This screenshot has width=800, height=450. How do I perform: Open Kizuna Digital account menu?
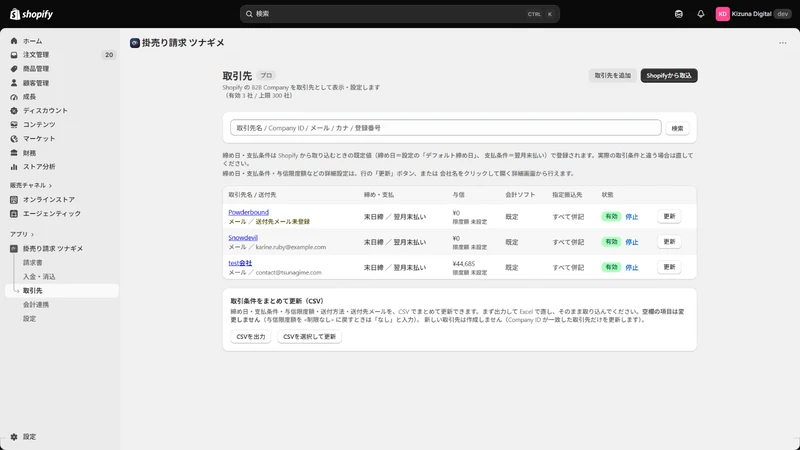(754, 14)
